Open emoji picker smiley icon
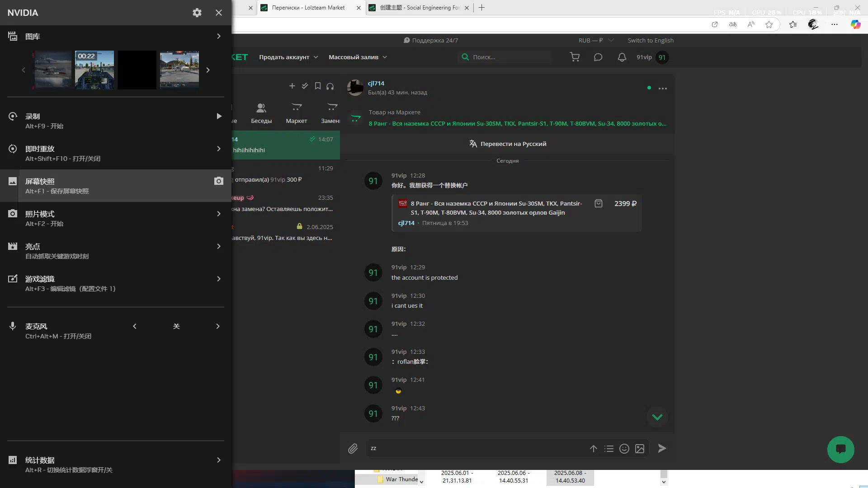868x488 pixels. (624, 449)
